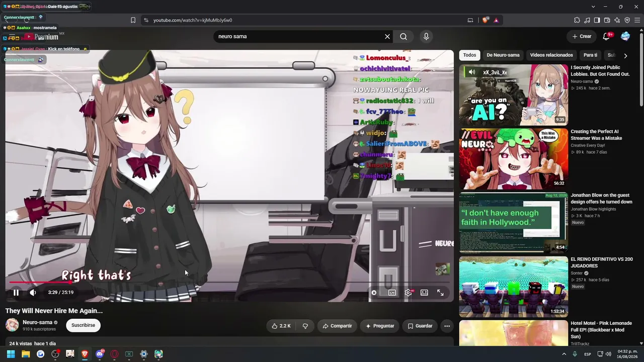Click the YouTube URL in the address bar
Screen dimensions: 644x362
coord(193,20)
